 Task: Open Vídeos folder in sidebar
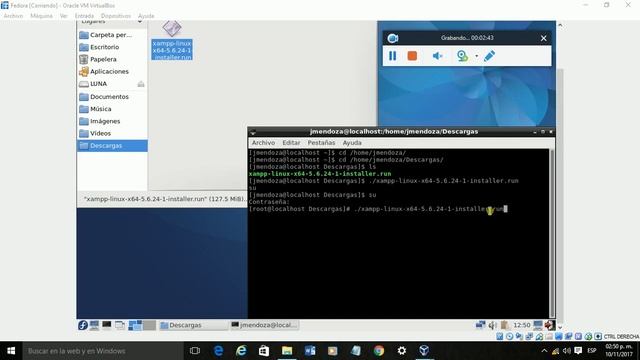point(112,133)
